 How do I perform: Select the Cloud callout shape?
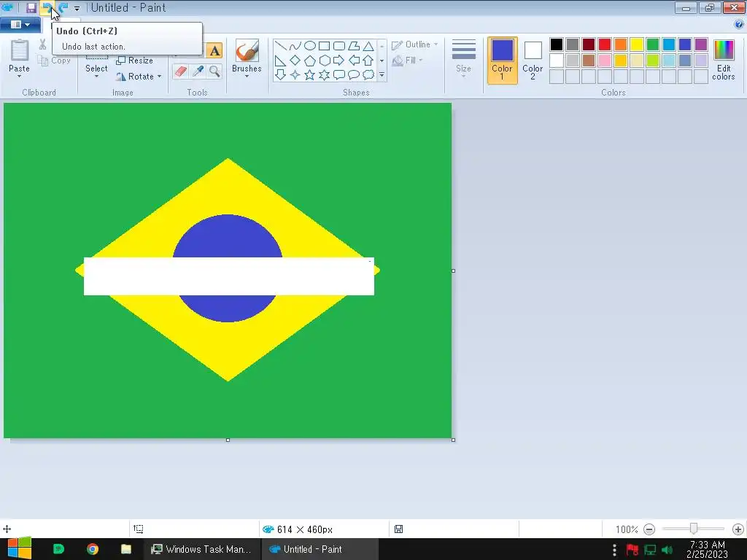[368, 75]
